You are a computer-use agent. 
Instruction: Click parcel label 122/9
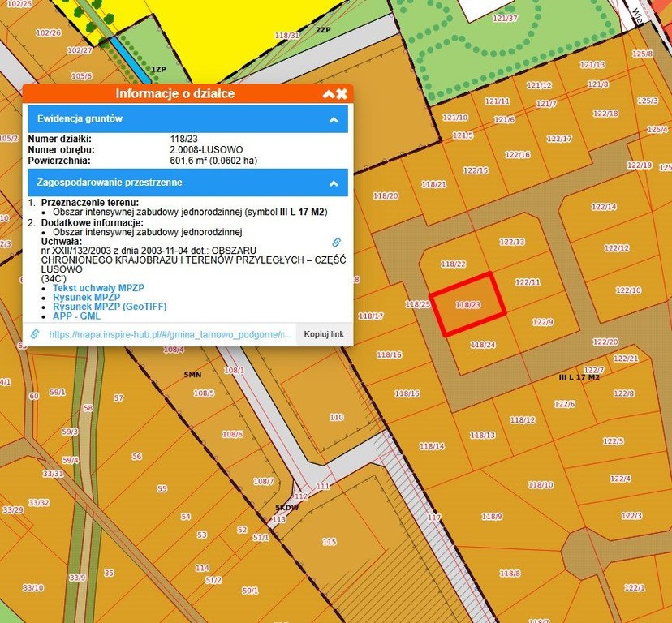543,322
